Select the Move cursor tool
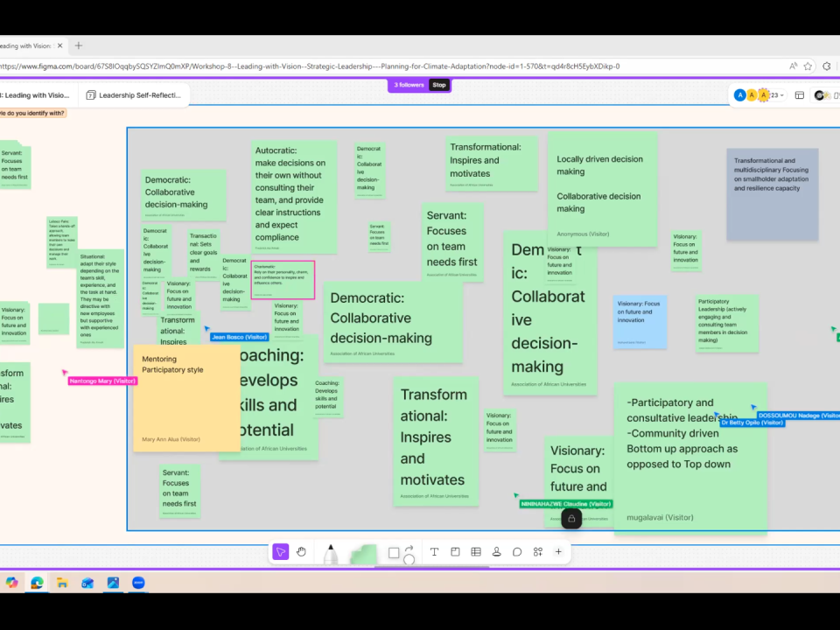This screenshot has width=840, height=630. [x=281, y=552]
